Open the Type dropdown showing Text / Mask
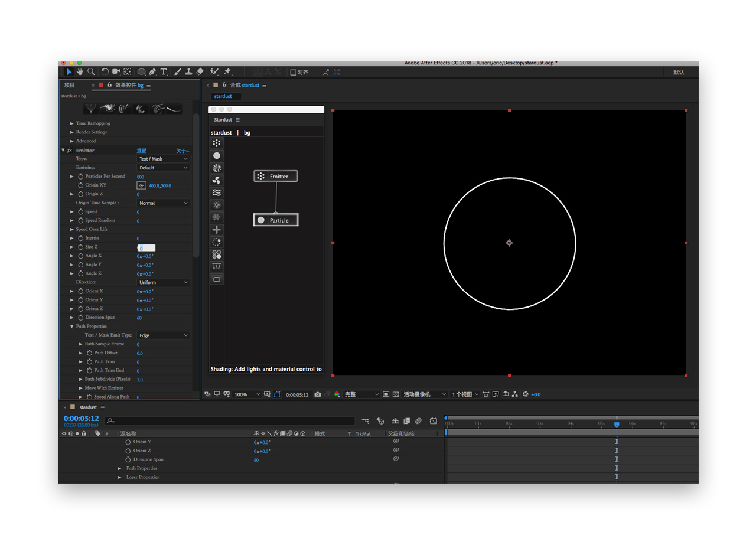756x545 pixels. pos(163,159)
